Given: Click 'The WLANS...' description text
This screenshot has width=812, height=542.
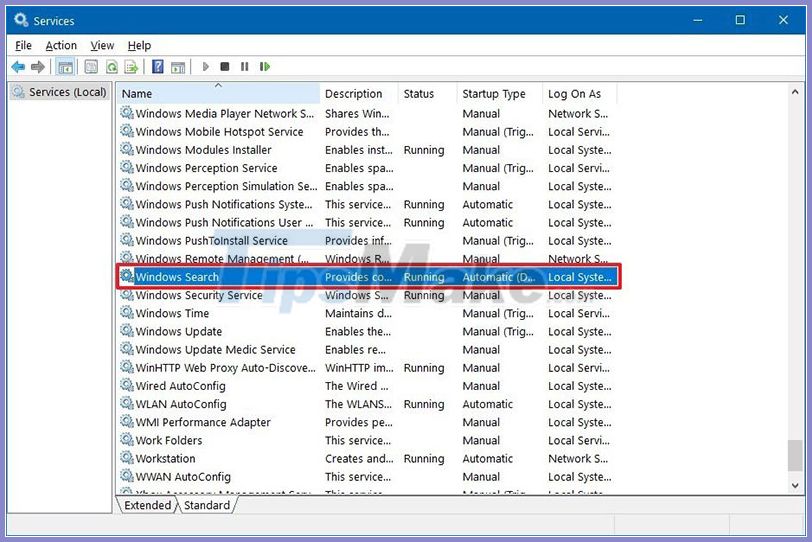Looking at the screenshot, I should coord(358,404).
